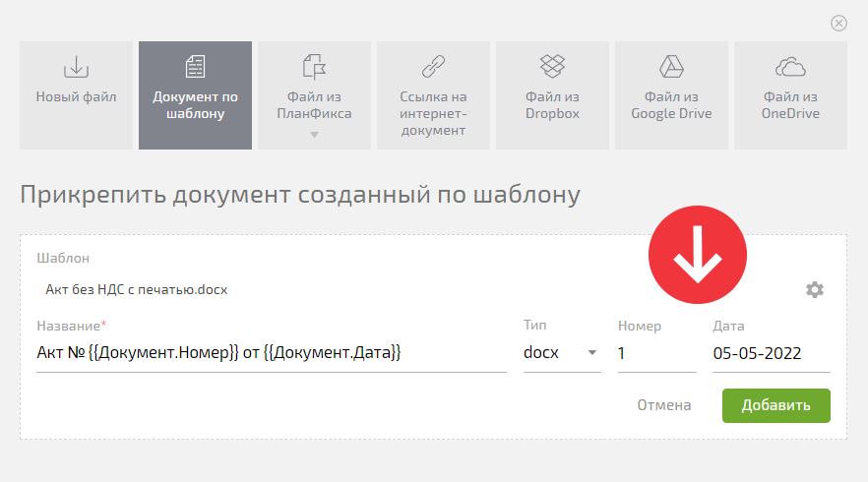Image resolution: width=868 pixels, height=482 pixels.
Task: Click the Google Drive logo icon
Action: (671, 67)
